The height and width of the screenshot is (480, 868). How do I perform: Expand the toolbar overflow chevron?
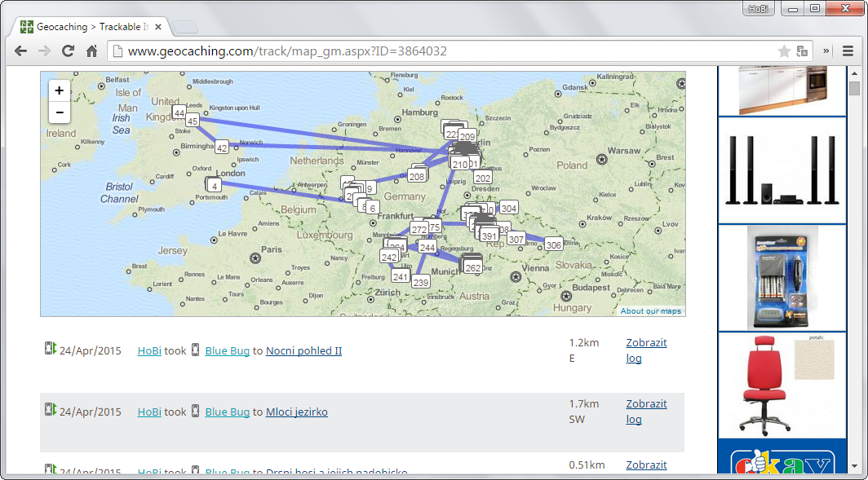point(826,50)
